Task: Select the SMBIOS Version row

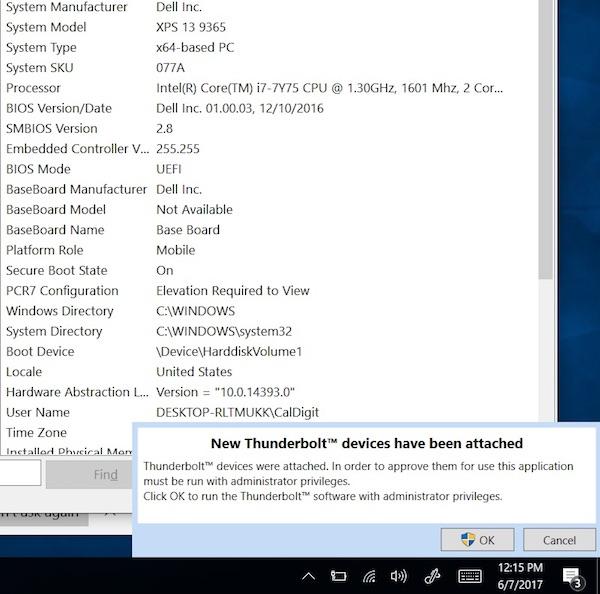Action: [x=269, y=129]
